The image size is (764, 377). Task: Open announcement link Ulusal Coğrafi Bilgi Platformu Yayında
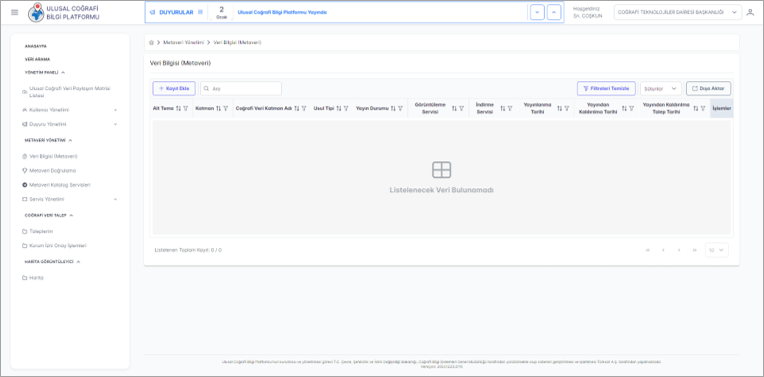282,12
